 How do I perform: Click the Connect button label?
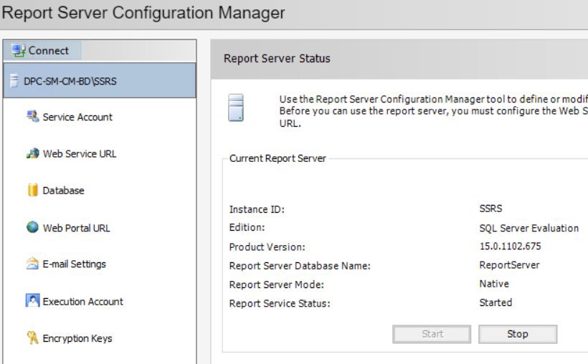(48, 51)
